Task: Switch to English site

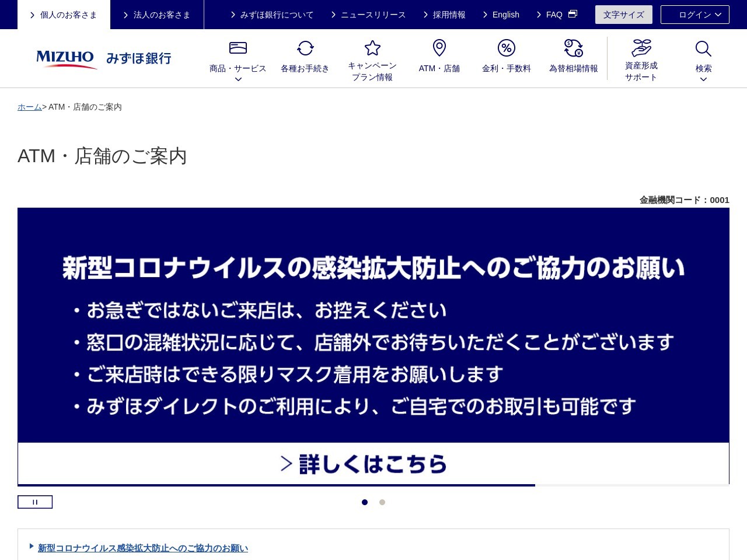Action: point(501,15)
